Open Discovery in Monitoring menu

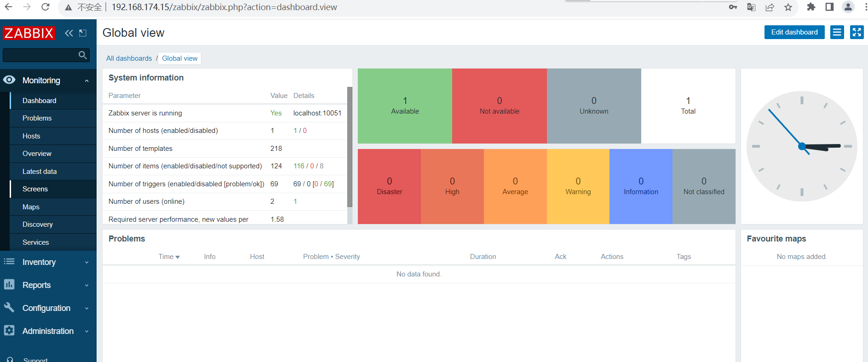point(53,224)
